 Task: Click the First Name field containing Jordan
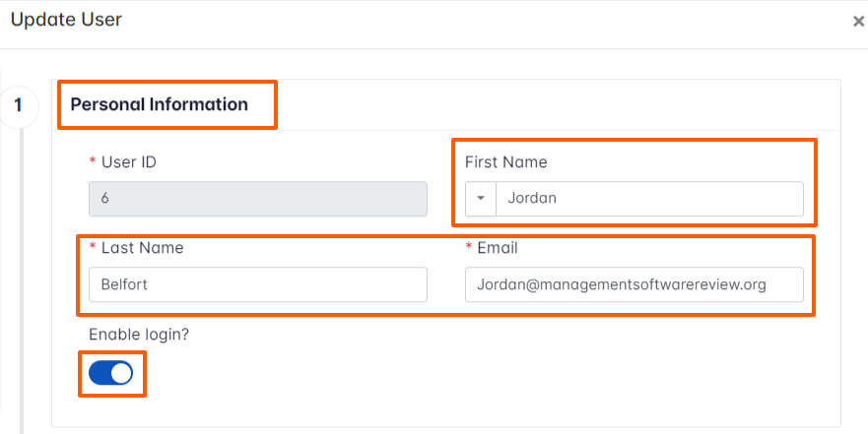click(x=649, y=199)
